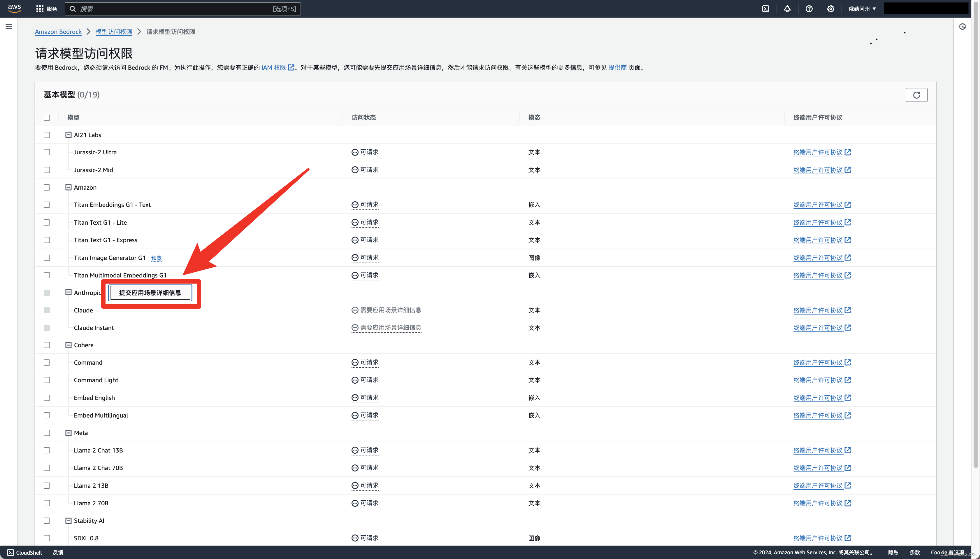
Task: Sort by 访问状态 column header
Action: [363, 118]
